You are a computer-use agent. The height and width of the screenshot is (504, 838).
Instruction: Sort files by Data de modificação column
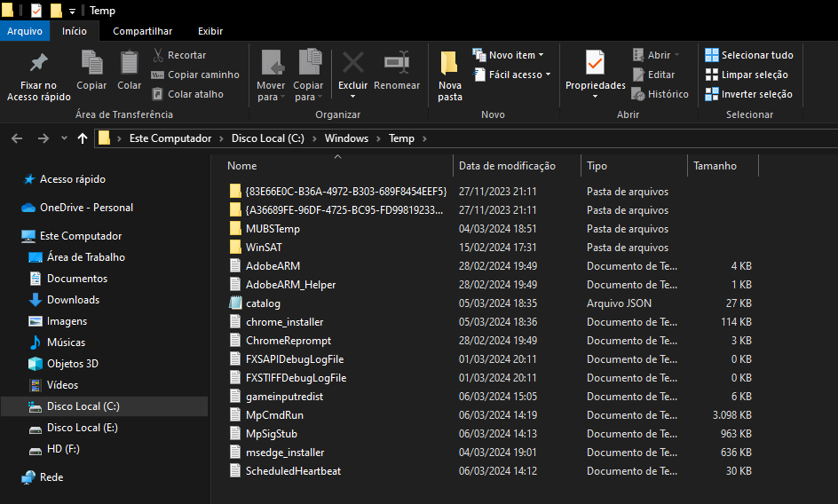click(507, 166)
